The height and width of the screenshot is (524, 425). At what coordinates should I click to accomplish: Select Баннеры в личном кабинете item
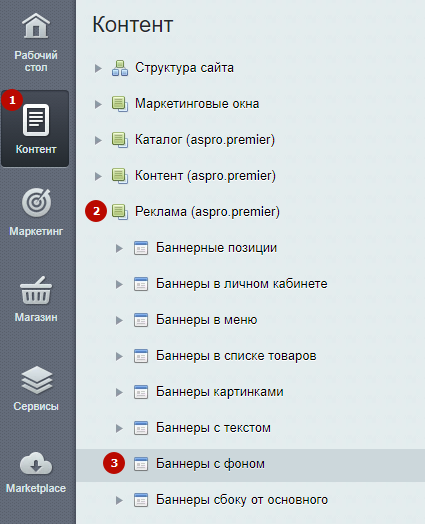242,284
